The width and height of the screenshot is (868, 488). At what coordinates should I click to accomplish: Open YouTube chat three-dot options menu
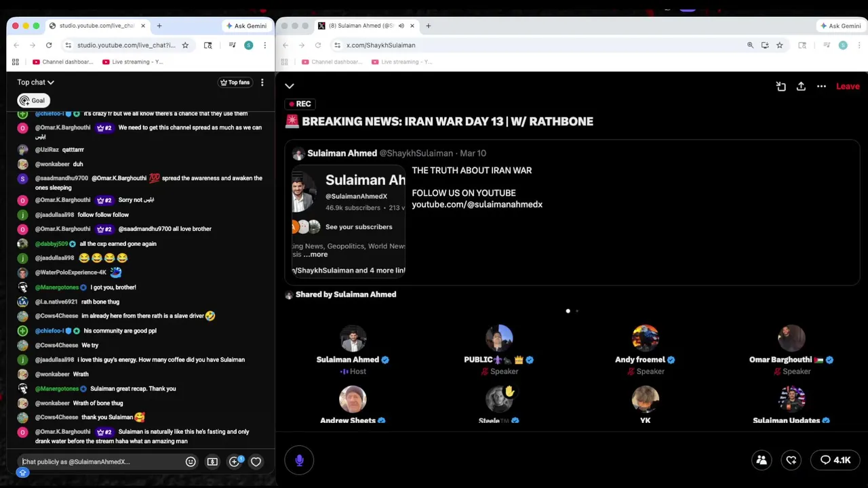262,82
